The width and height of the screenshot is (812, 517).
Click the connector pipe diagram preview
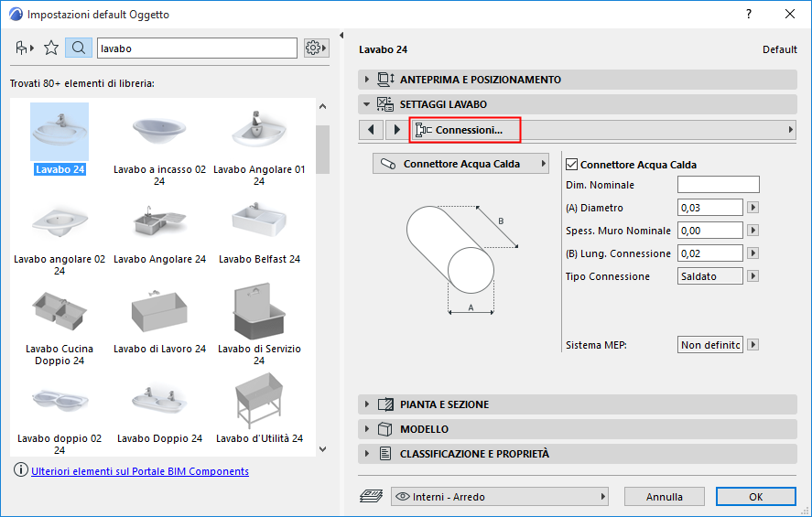[462, 260]
